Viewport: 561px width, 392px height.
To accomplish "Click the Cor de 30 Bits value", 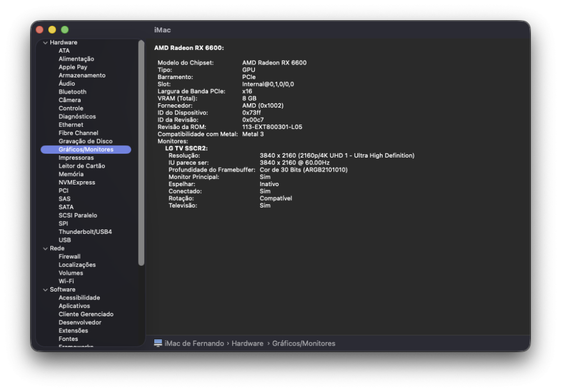I will pos(304,170).
